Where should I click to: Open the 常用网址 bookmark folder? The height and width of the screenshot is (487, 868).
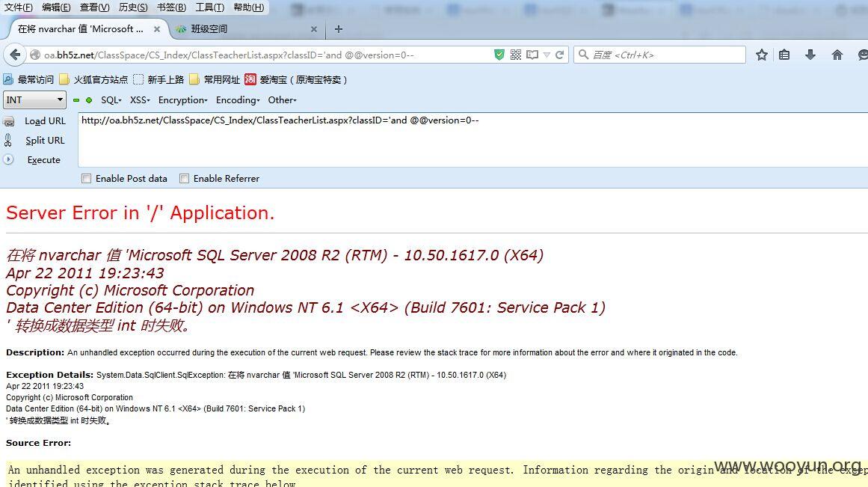point(215,80)
